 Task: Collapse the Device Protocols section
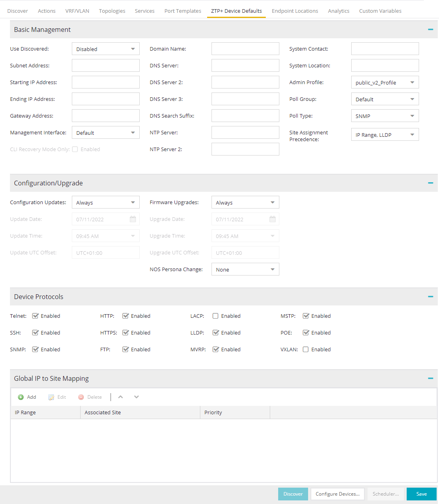point(430,297)
